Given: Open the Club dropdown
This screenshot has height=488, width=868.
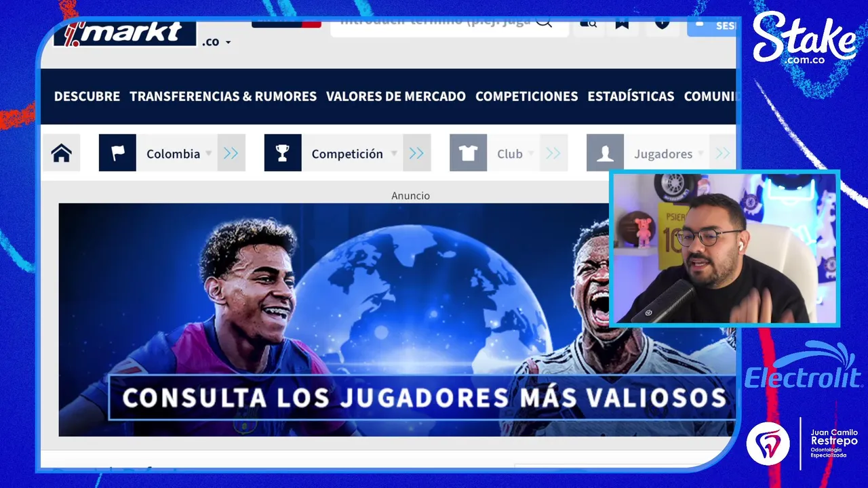Looking at the screenshot, I should coord(514,153).
